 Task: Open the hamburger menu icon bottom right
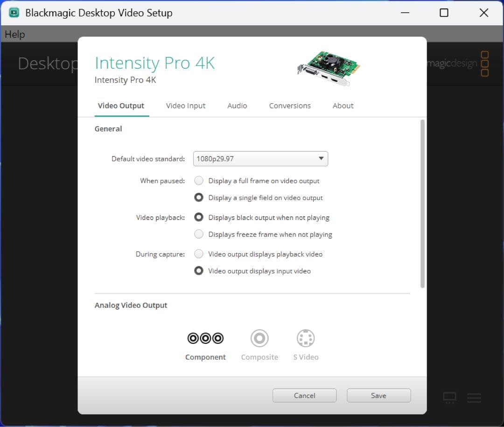pyautogui.click(x=474, y=398)
